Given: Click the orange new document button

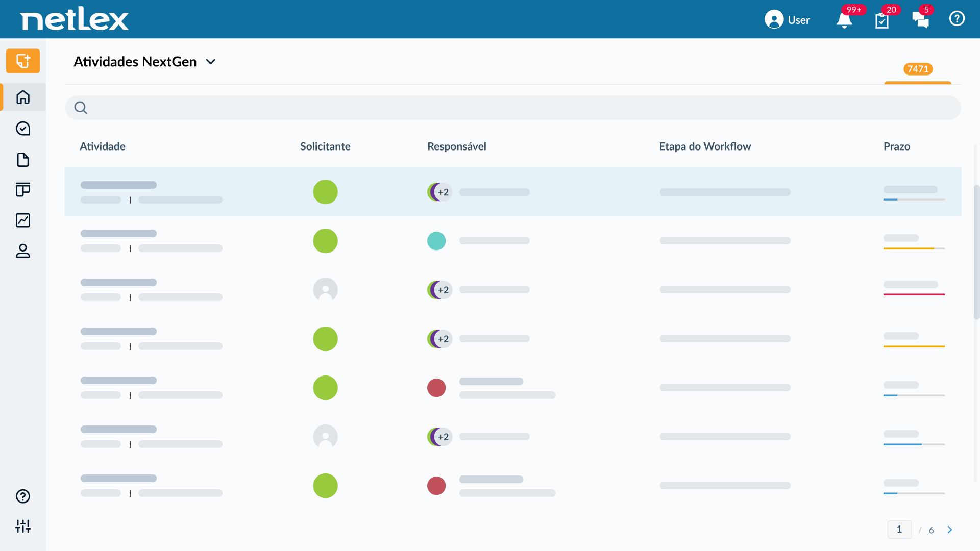Looking at the screenshot, I should click(x=23, y=61).
